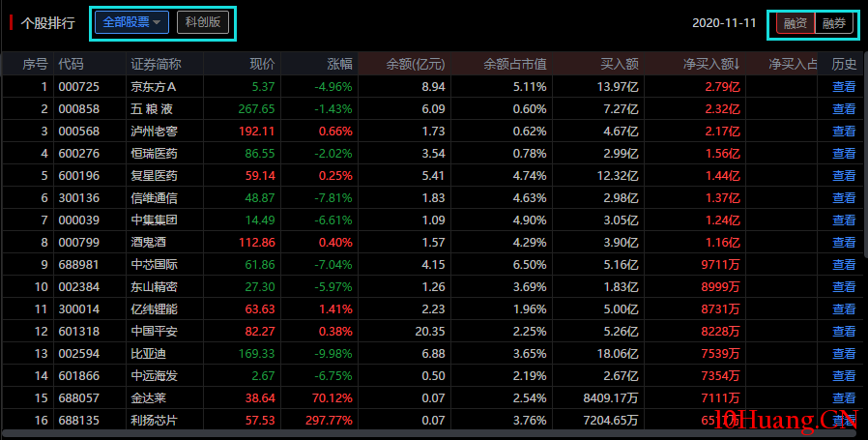Click stock name 中国平安

(154, 332)
